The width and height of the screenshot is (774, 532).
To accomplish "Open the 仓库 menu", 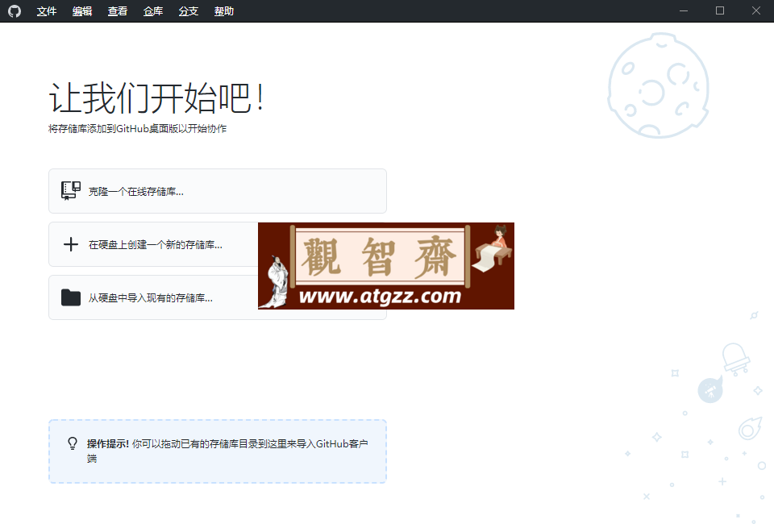I will [x=153, y=10].
